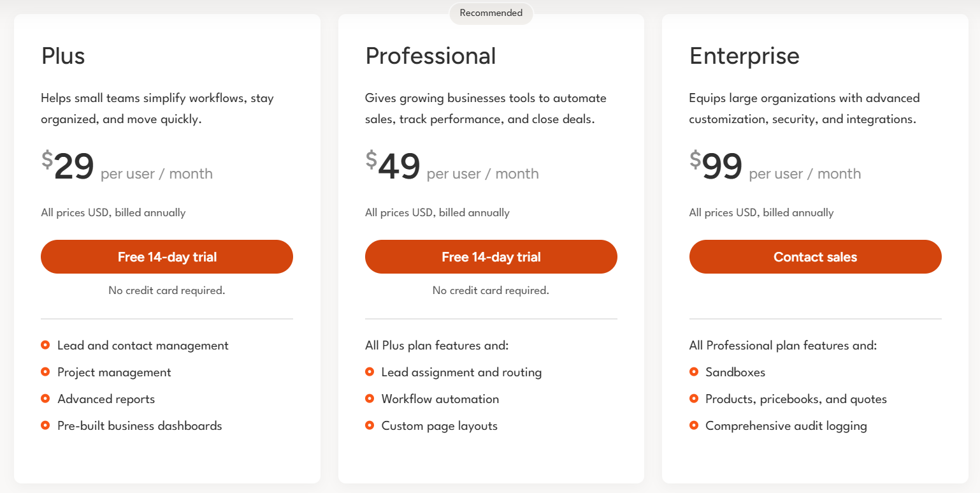
Task: Click Contact sales for the Enterprise plan
Action: [815, 256]
